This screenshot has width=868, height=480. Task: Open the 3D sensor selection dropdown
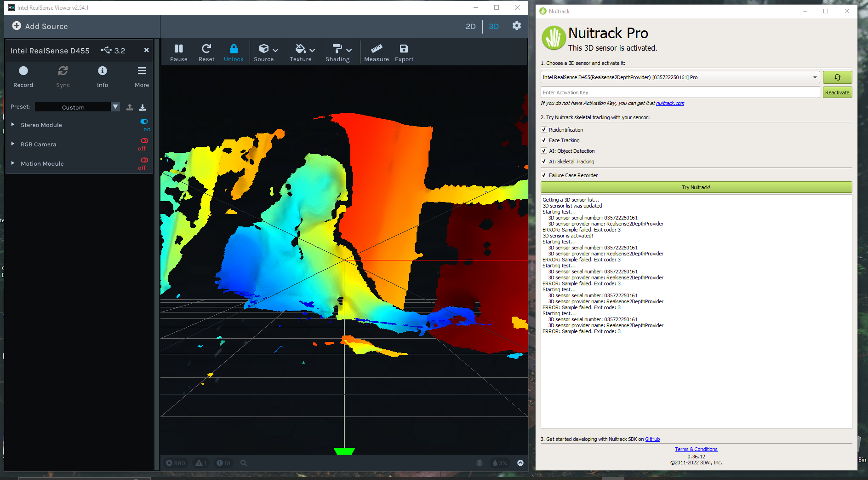click(x=680, y=77)
